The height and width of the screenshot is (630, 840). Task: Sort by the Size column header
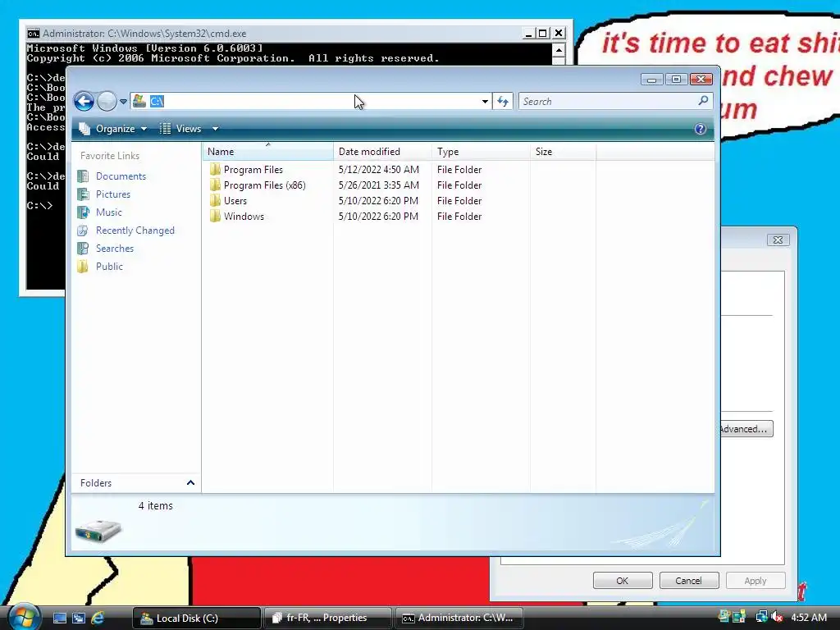(x=563, y=152)
